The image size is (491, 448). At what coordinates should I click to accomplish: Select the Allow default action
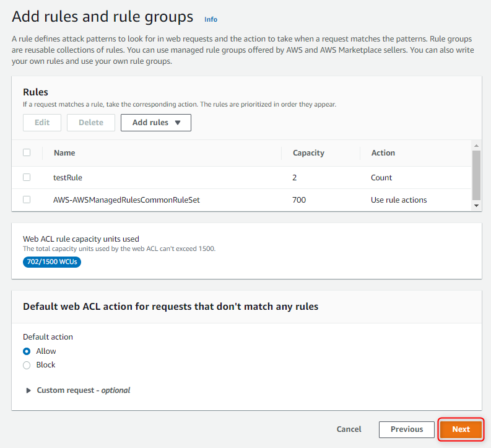[27, 351]
